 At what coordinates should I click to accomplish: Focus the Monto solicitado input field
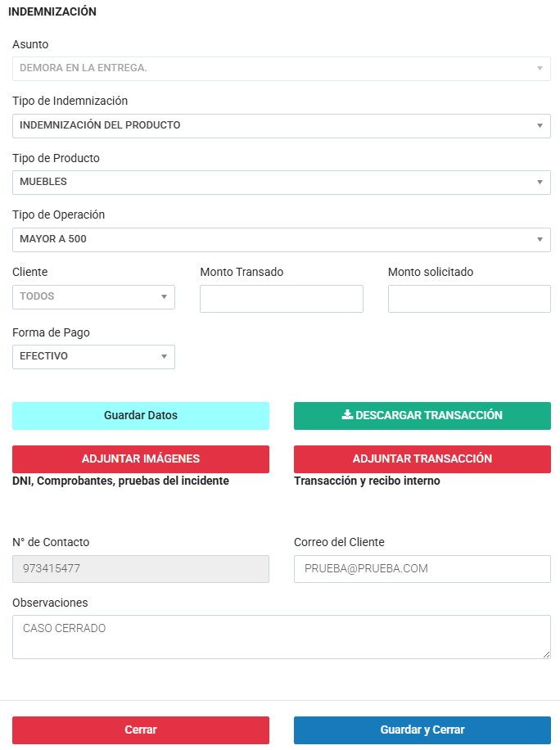pyautogui.click(x=469, y=299)
